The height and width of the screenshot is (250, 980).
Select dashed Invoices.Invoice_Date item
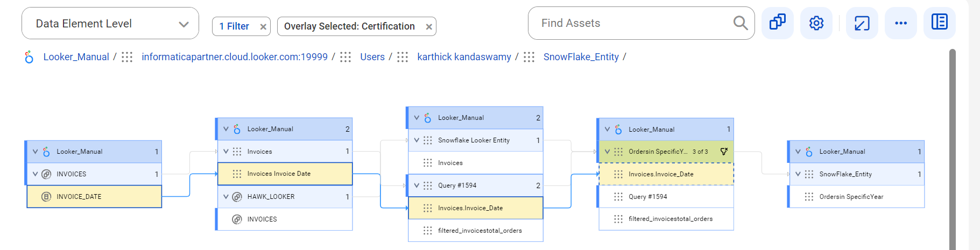pos(666,174)
